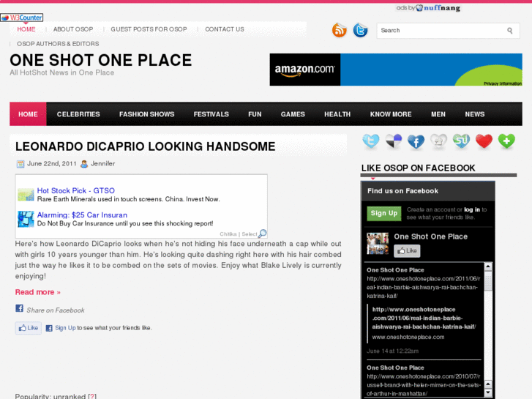Click author name Jennifer
The width and height of the screenshot is (532, 399).
coord(102,164)
